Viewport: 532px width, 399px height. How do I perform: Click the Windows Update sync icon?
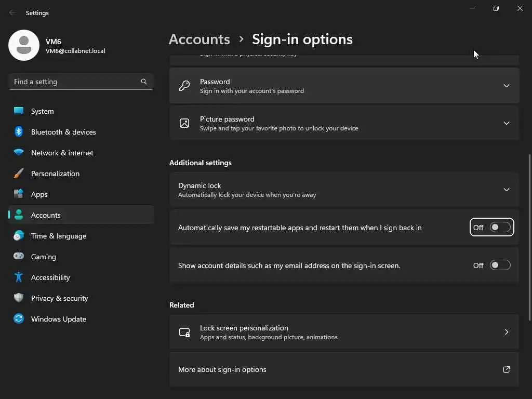click(19, 319)
